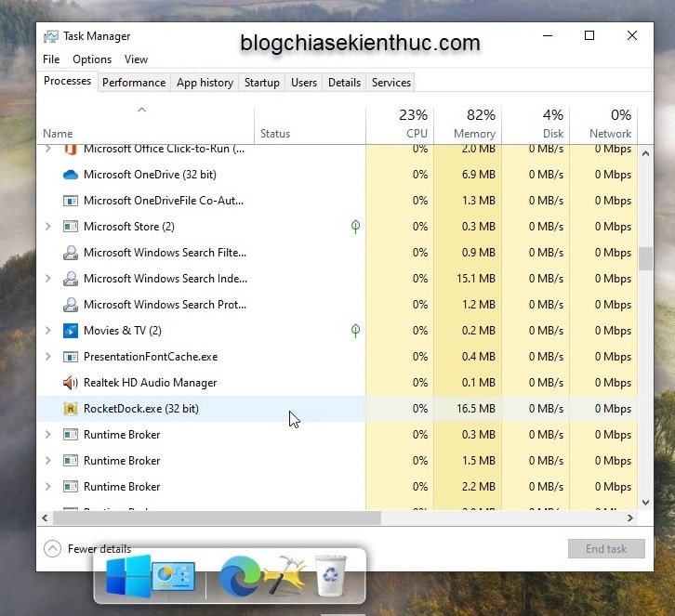Click the vertical scrollbar down arrow
This screenshot has width=675, height=616.
tap(645, 503)
